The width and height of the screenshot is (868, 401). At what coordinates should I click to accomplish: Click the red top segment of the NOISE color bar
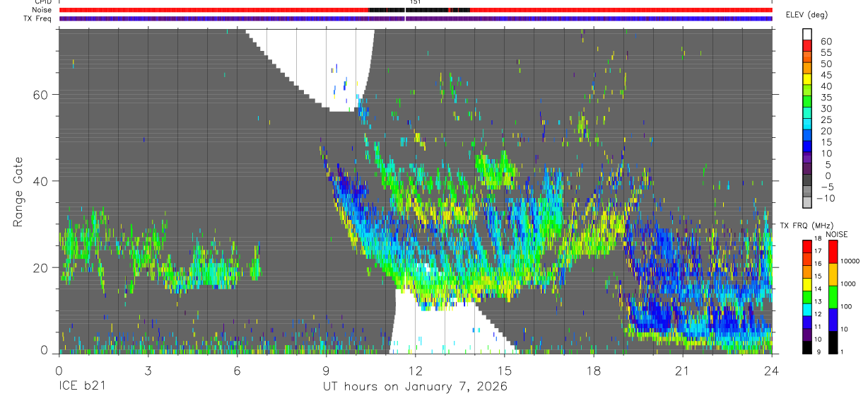(x=833, y=252)
